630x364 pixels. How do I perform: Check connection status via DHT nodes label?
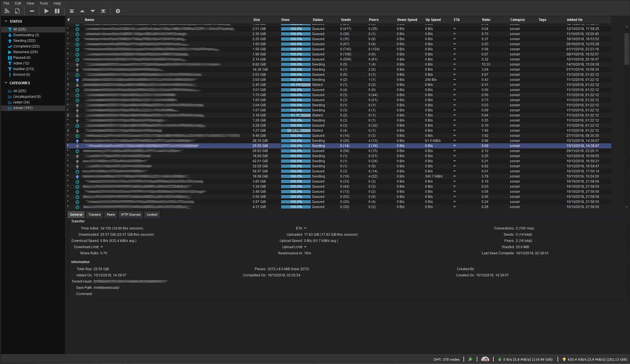(447, 359)
